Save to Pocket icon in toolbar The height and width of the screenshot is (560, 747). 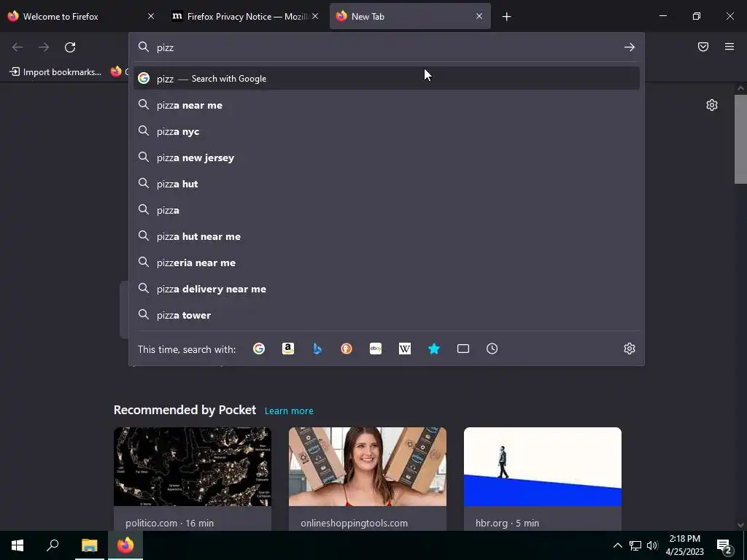pyautogui.click(x=703, y=47)
